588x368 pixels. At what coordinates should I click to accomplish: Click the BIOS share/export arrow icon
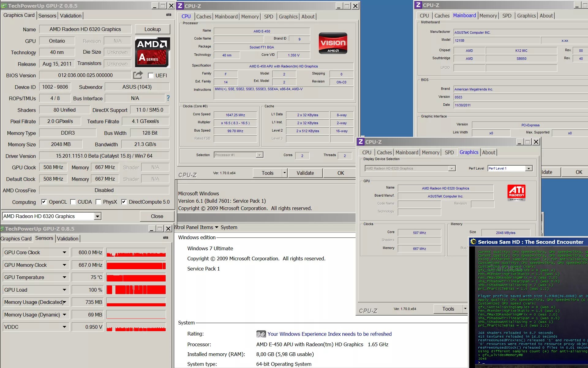138,75
